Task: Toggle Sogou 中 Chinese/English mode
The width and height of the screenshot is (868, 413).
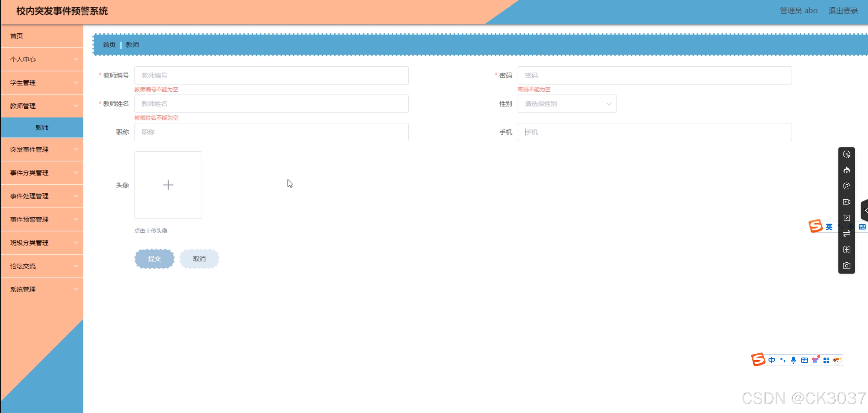Action: [x=771, y=360]
